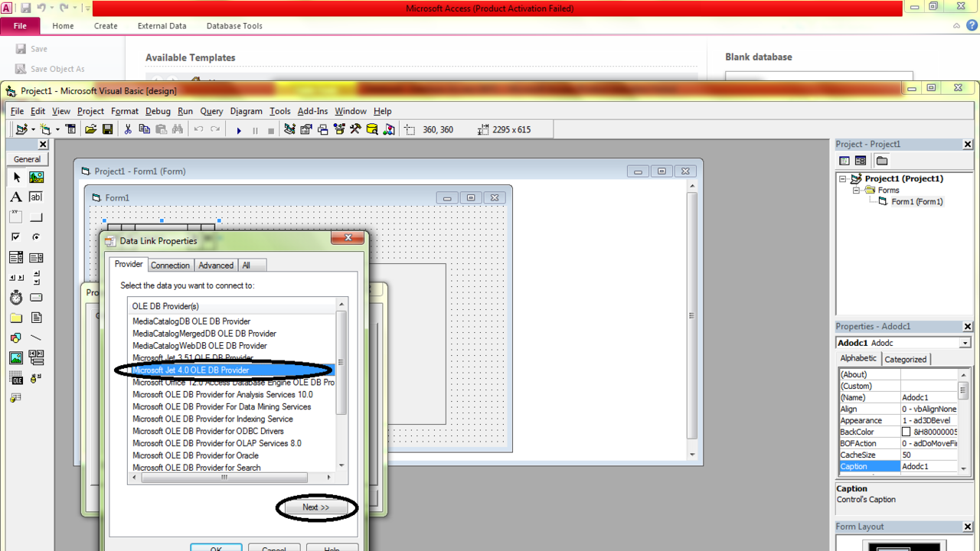980x551 pixels.
Task: Click the Access Help question mark icon
Action: tap(971, 25)
